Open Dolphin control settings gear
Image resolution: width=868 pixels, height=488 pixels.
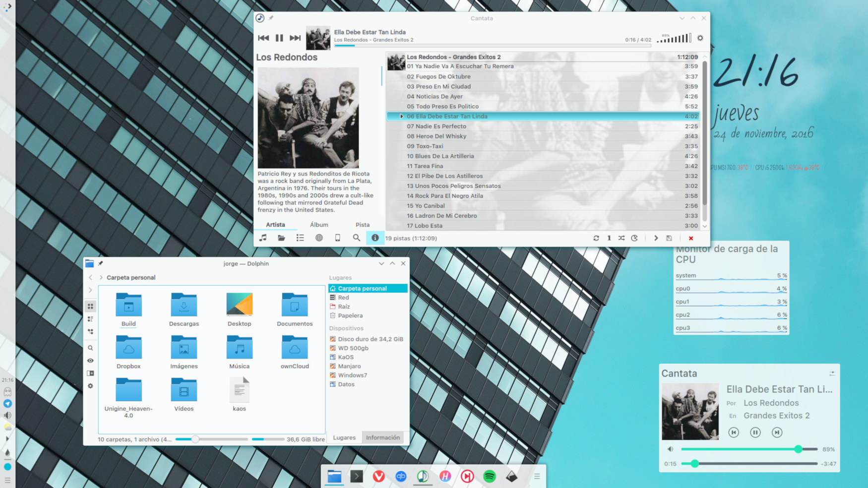90,386
